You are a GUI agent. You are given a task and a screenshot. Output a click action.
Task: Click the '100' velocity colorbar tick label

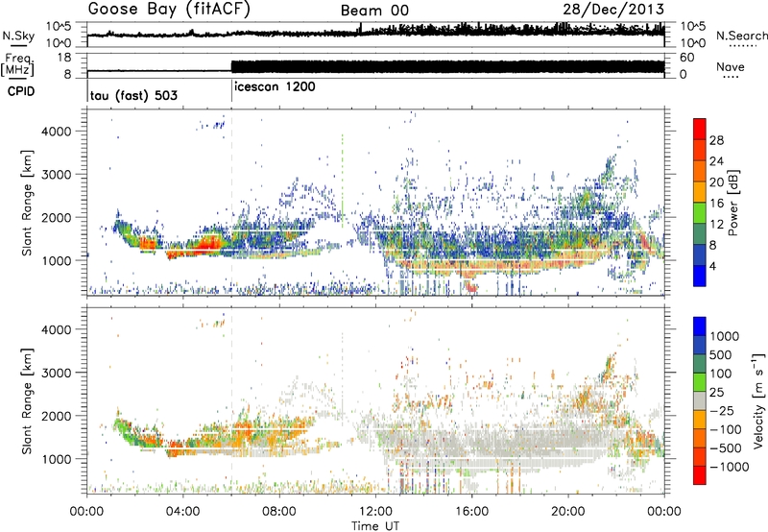coord(721,374)
